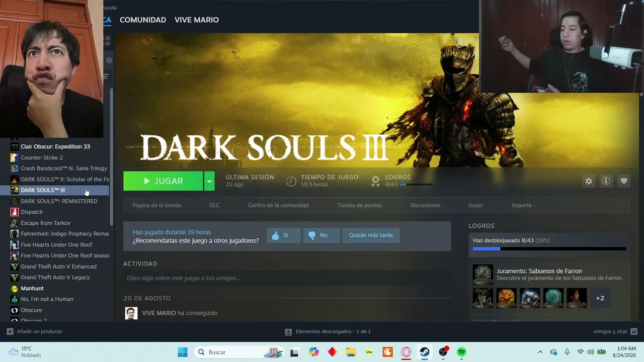Show hidden system tray icons chevron
This screenshot has width=644, height=362.
[x=540, y=352]
